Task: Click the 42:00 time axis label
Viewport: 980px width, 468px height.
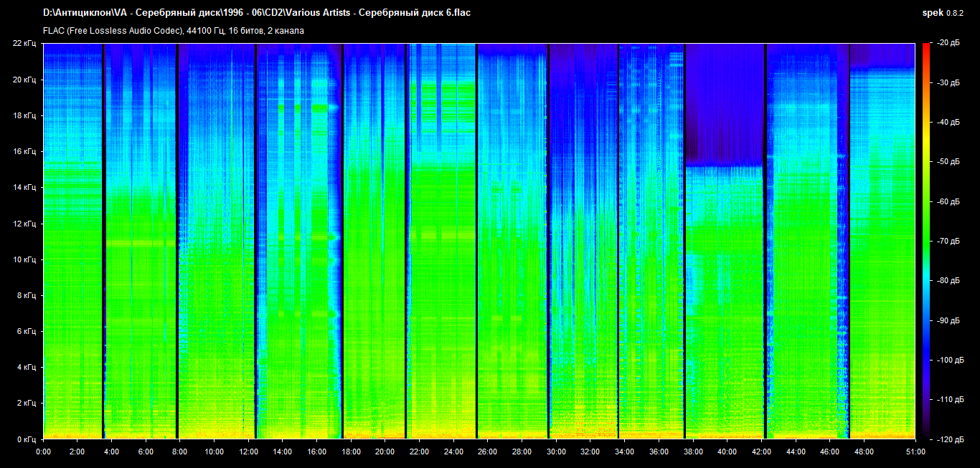Action: click(x=762, y=452)
